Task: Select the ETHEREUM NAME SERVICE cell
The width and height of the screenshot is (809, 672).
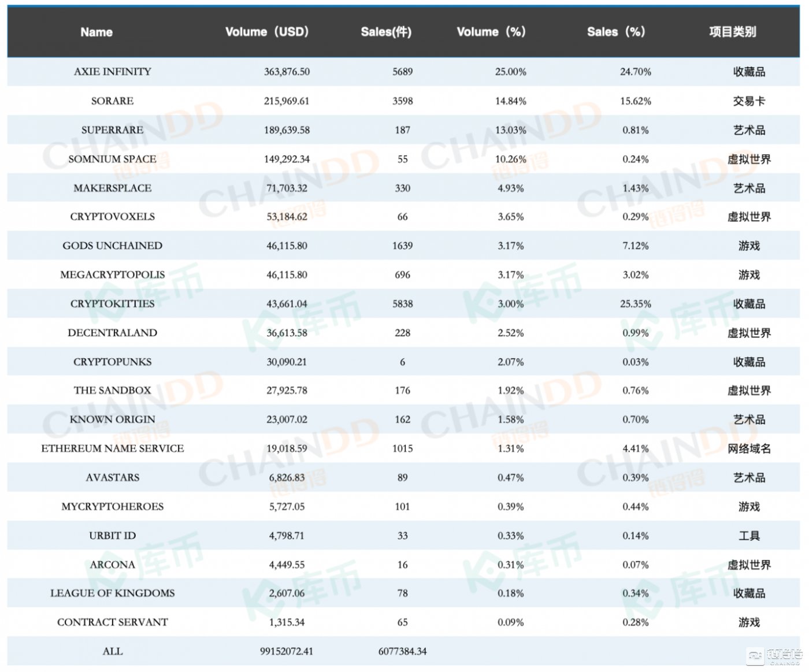Action: click(x=113, y=448)
